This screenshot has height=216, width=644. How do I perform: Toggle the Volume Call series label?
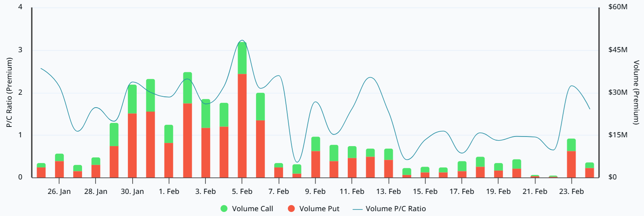[252, 209]
